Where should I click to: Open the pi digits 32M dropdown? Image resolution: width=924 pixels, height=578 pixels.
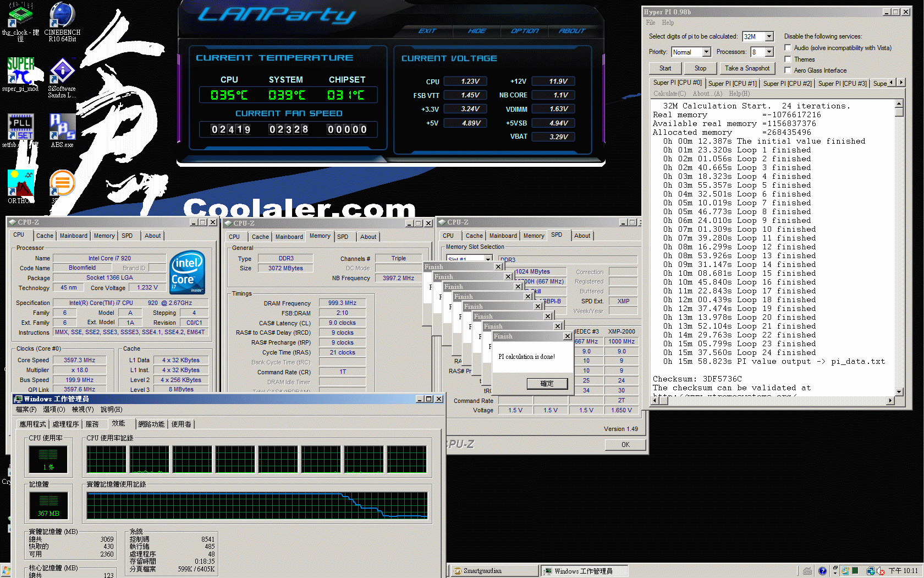(x=769, y=36)
